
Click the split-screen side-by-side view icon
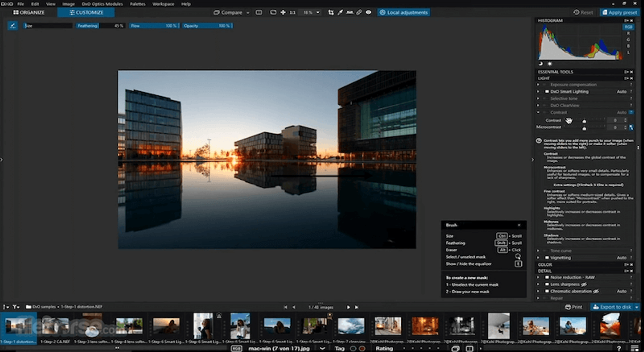(259, 12)
